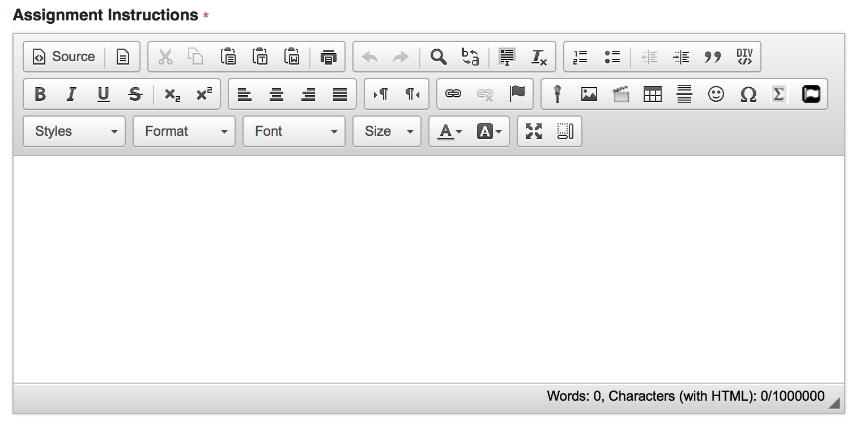Click the Source view button
This screenshot has height=429, width=868.
tap(63, 57)
